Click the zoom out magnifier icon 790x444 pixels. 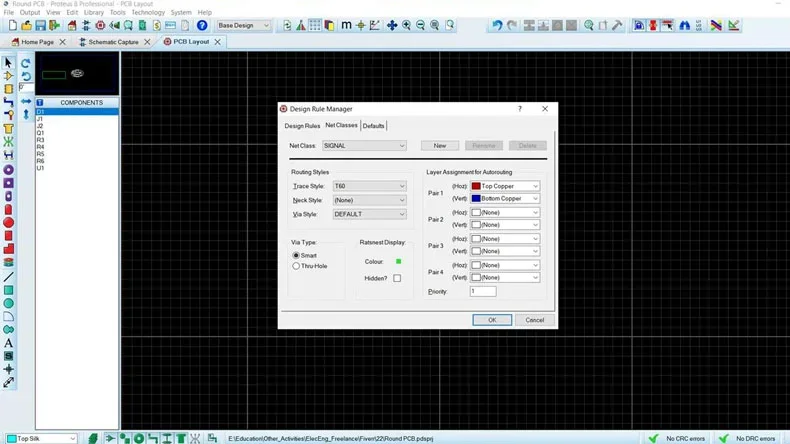pyautogui.click(x=420, y=25)
